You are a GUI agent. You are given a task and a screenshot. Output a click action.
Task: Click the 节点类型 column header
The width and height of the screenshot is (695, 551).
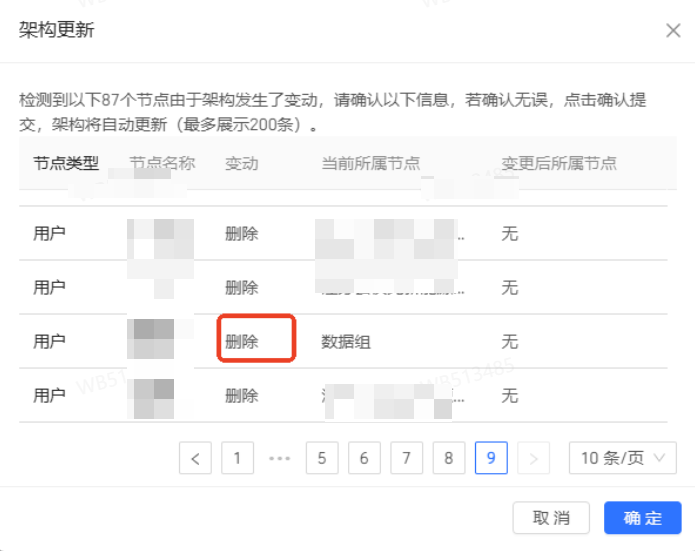point(66,163)
